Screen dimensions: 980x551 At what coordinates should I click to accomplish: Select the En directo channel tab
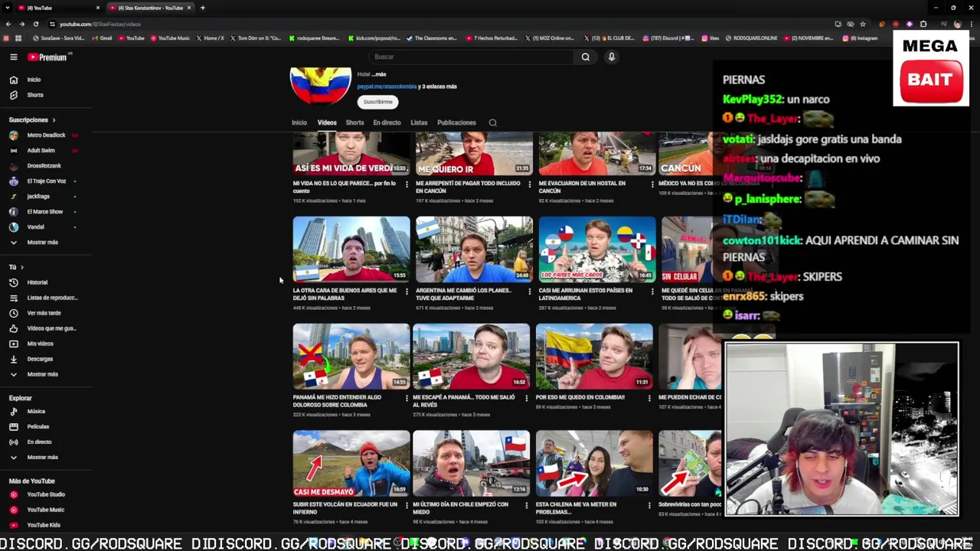coord(387,122)
